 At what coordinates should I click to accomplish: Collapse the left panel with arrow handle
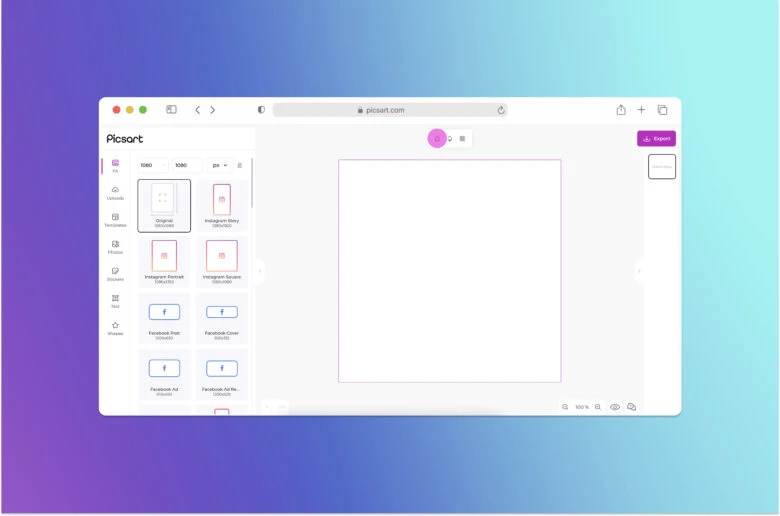tap(260, 270)
